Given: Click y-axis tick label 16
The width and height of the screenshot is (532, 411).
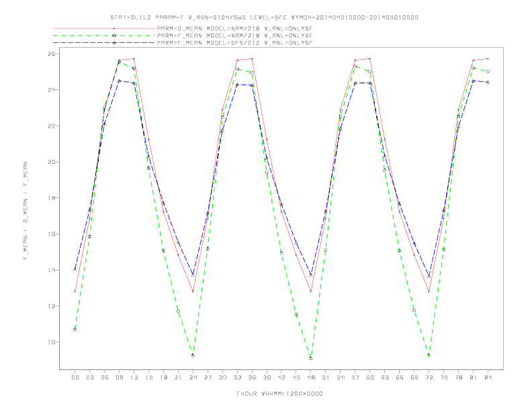Looking at the screenshot, I should click(x=51, y=234).
